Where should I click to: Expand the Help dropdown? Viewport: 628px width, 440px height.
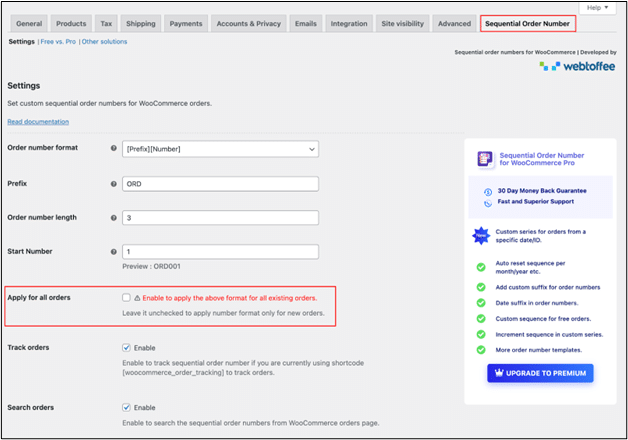(x=597, y=8)
